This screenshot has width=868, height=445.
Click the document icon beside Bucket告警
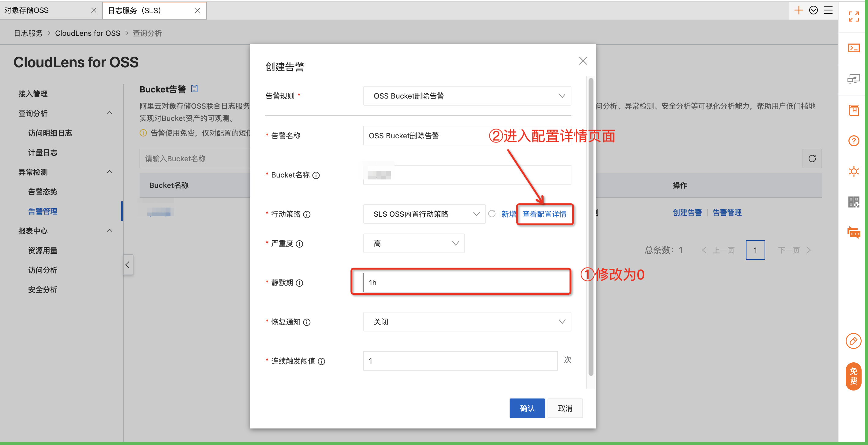tap(194, 88)
